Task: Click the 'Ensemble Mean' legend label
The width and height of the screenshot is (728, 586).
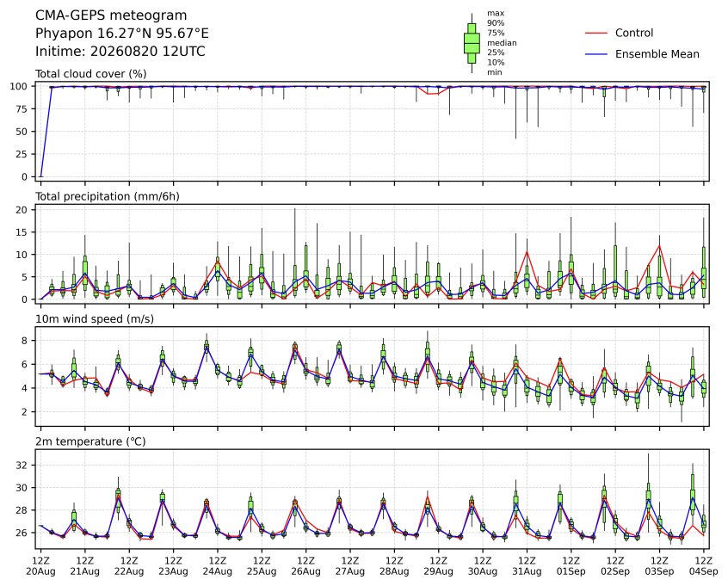Action: click(657, 54)
